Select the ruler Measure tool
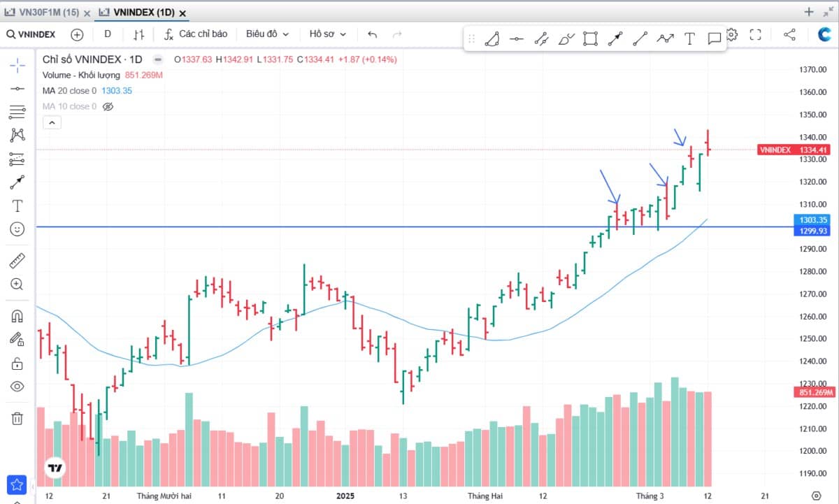Screen dimensions: 839x504 (17, 261)
